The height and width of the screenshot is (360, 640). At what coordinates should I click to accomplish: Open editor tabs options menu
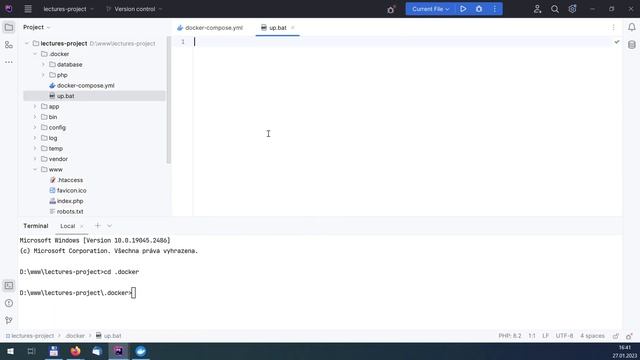click(x=613, y=27)
